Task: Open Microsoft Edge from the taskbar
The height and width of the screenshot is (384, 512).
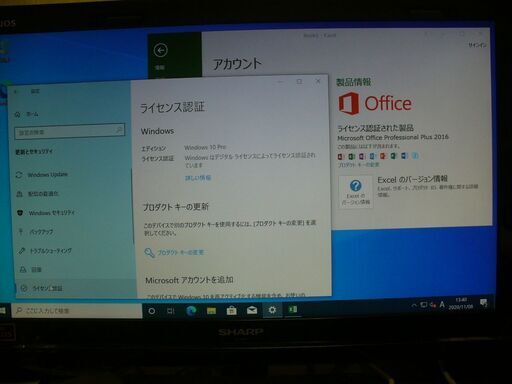Action: [191, 311]
